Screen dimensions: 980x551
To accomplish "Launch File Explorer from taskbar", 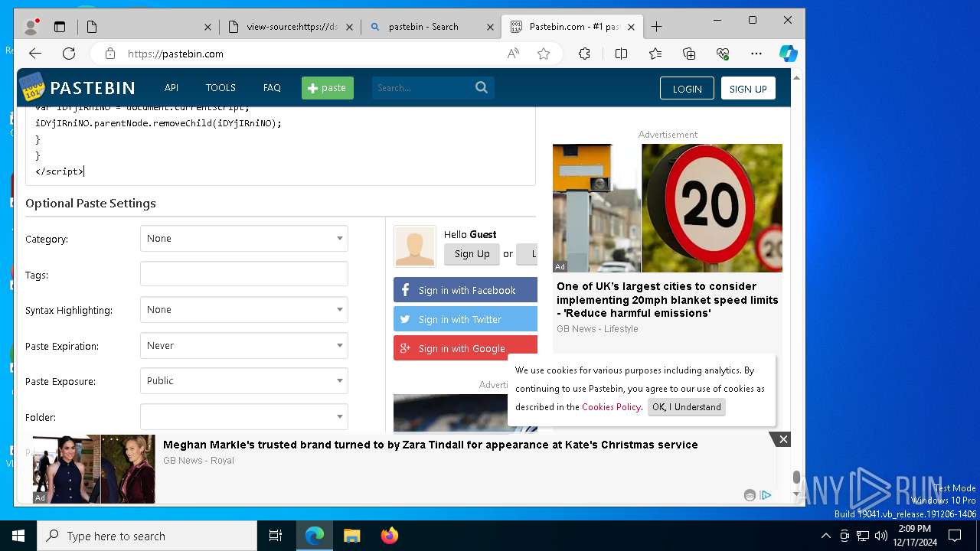I will tap(351, 536).
